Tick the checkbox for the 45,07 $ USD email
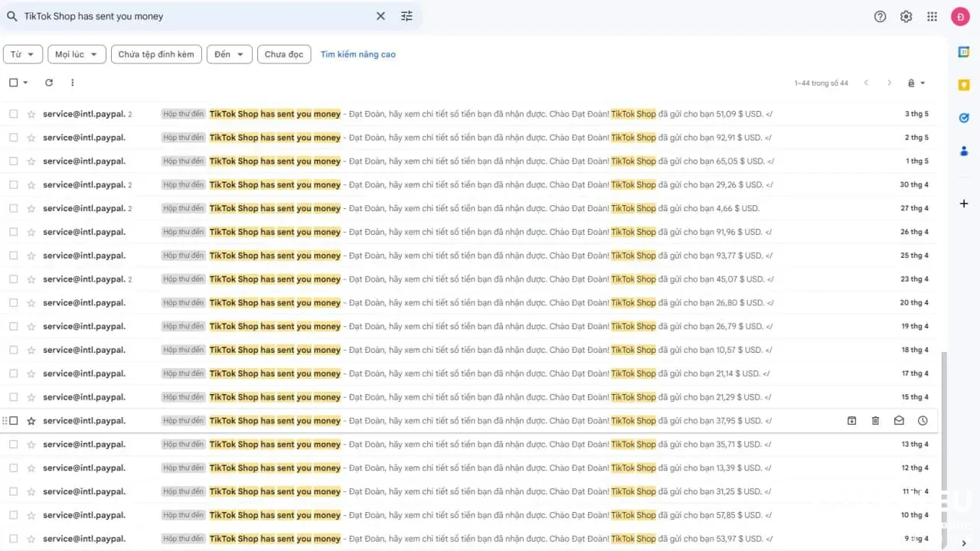Image resolution: width=980 pixels, height=551 pixels. pyautogui.click(x=13, y=279)
